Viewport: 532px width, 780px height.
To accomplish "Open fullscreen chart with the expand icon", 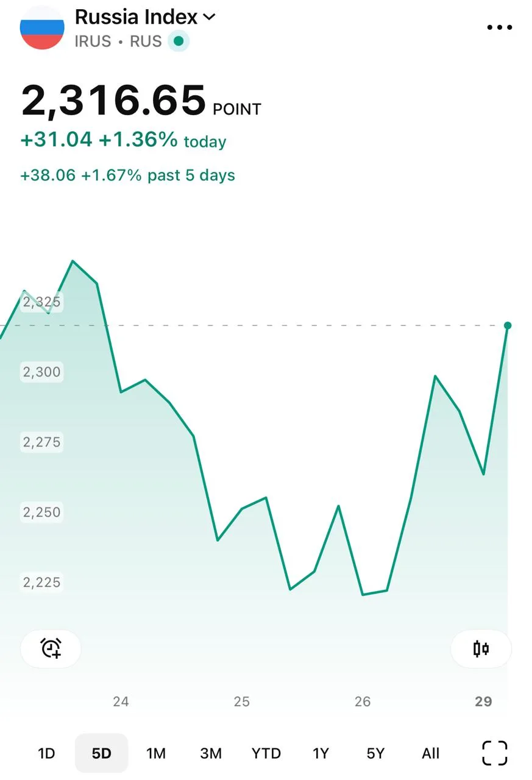I will click(494, 753).
